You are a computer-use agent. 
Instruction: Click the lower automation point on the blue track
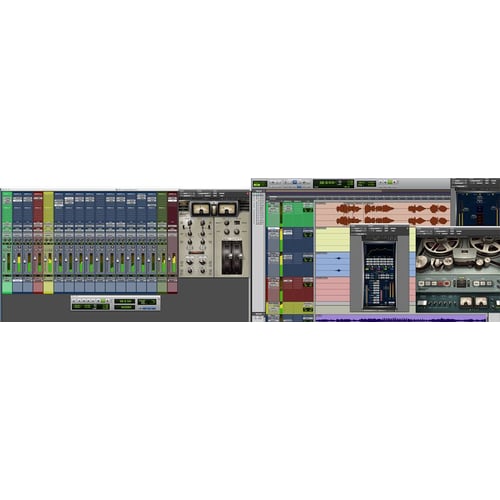tap(339, 270)
